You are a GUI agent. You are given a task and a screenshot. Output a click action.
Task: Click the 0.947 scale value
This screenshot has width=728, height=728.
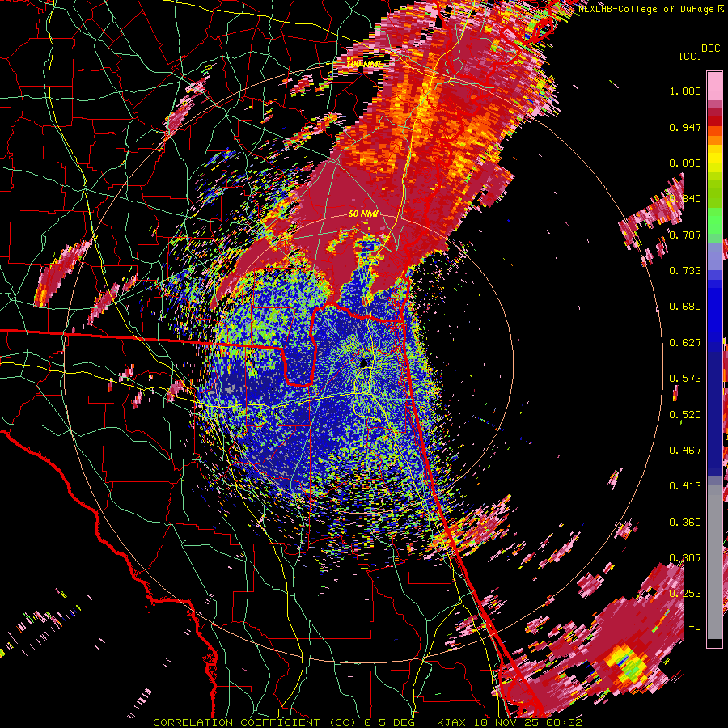[685, 127]
